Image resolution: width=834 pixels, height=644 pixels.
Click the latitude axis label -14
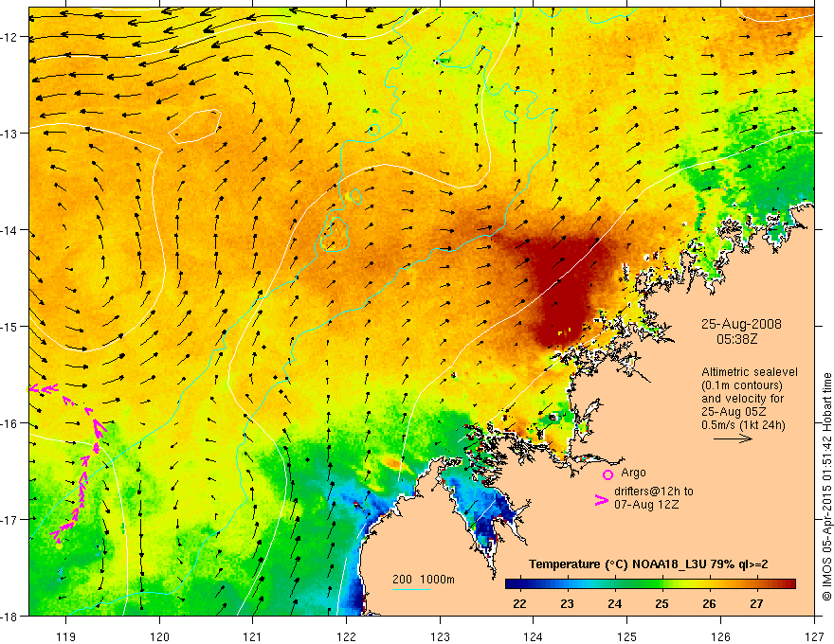click(x=9, y=230)
